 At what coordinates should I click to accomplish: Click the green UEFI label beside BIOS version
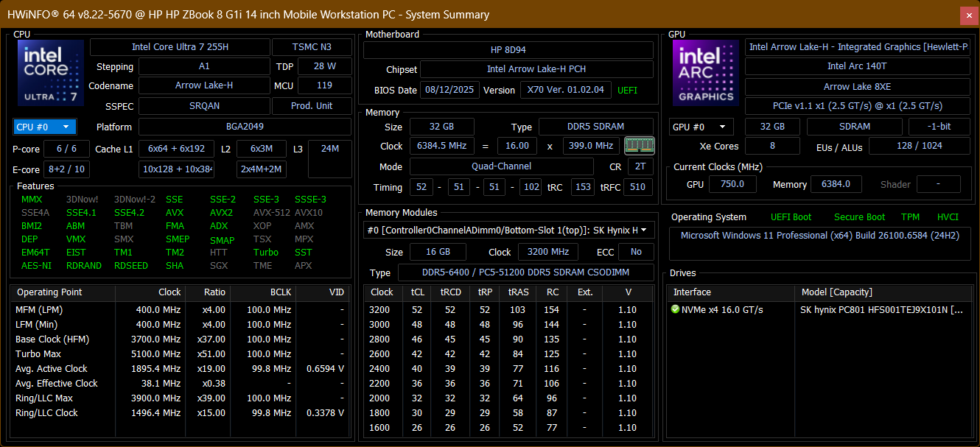(x=628, y=91)
